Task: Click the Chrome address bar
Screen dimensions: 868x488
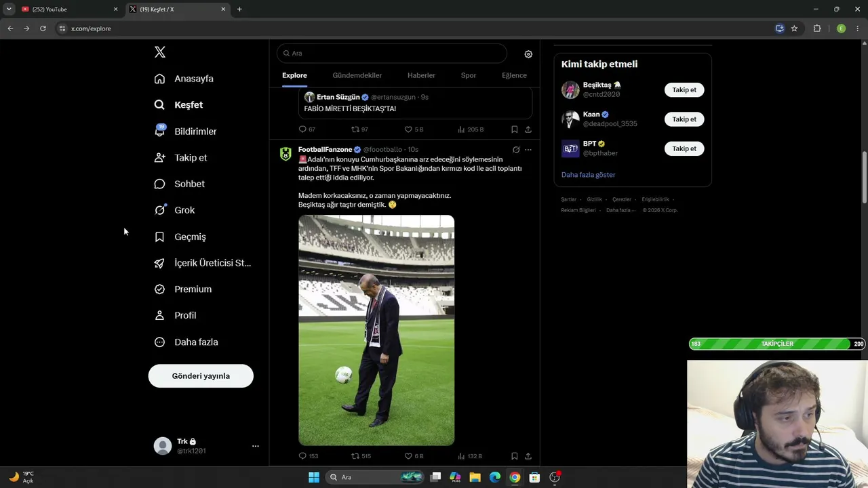Action: pos(414,28)
